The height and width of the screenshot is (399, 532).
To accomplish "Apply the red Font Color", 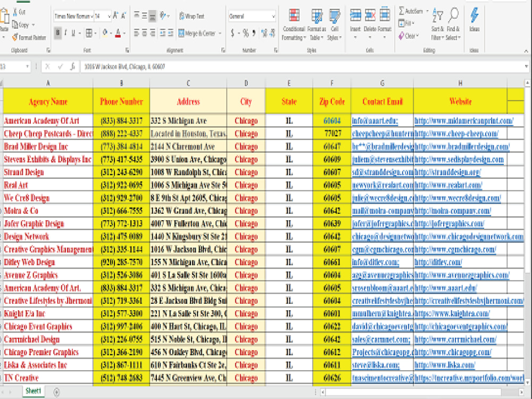I will tap(118, 33).
